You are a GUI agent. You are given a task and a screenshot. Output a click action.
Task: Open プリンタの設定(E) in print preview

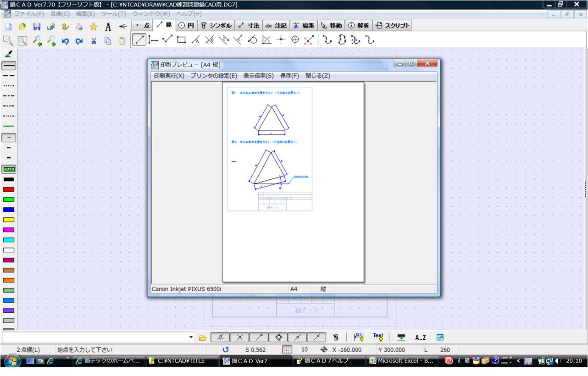[214, 76]
